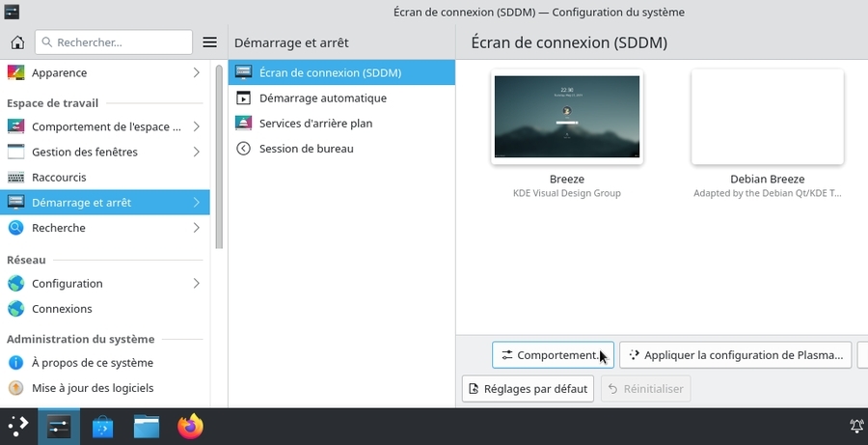The height and width of the screenshot is (445, 868).
Task: Select Démarrage automatique entry
Action: [341, 98]
